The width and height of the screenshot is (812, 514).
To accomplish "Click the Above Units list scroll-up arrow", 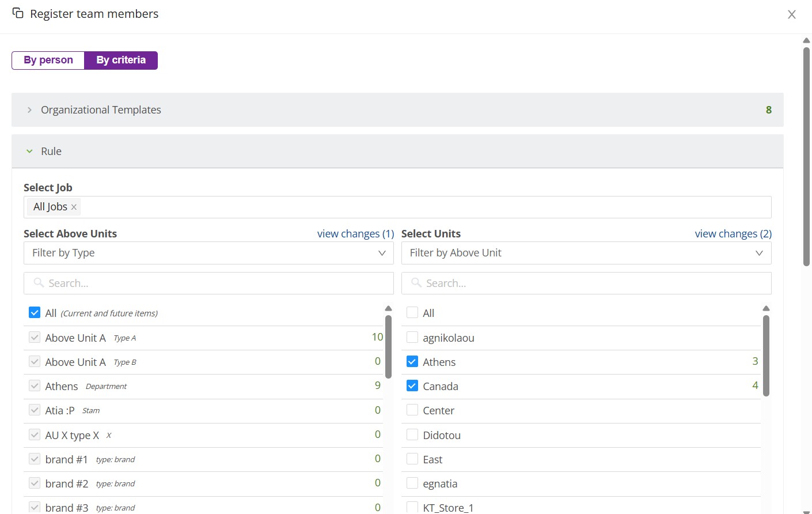I will pos(388,308).
